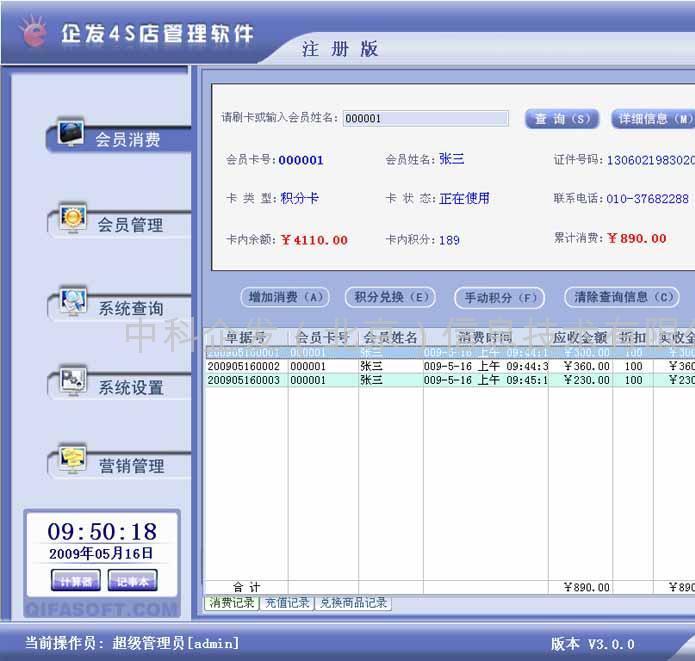Click the 营销管理 sidebar icon
The image size is (695, 661).
click(x=73, y=459)
